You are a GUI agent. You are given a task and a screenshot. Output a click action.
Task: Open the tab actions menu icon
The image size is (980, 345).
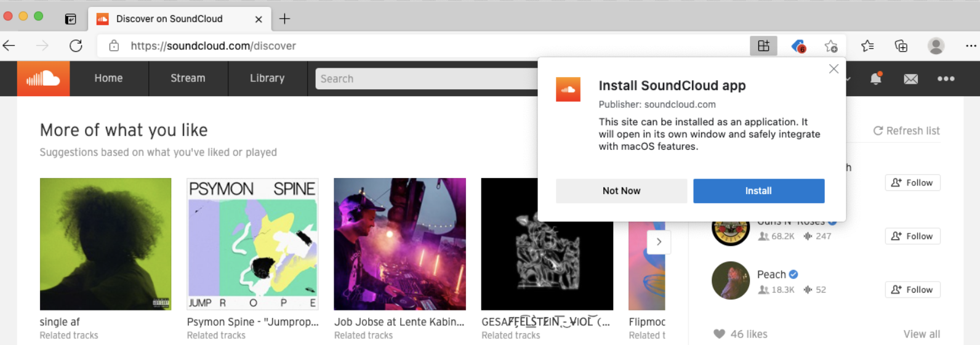click(71, 19)
